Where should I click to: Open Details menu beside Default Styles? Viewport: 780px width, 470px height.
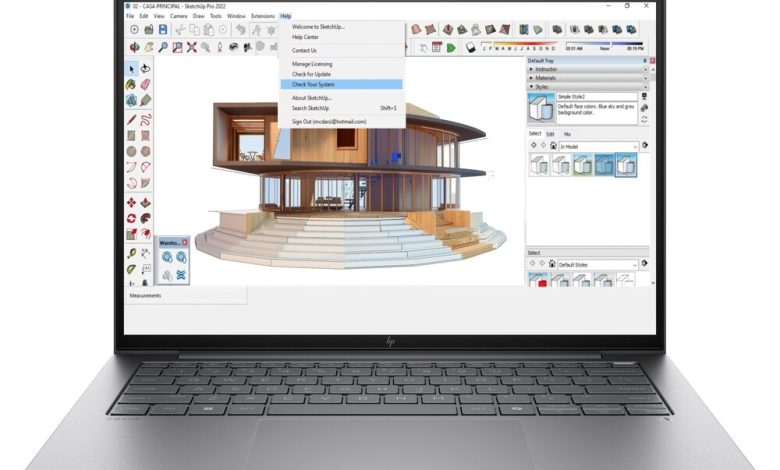coord(644,264)
